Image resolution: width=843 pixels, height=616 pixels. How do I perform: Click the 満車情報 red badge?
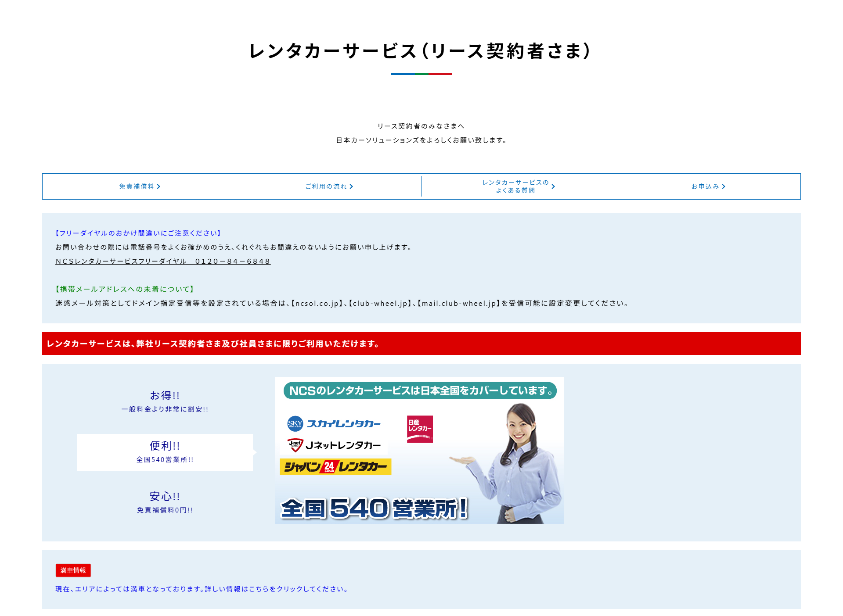click(x=73, y=570)
